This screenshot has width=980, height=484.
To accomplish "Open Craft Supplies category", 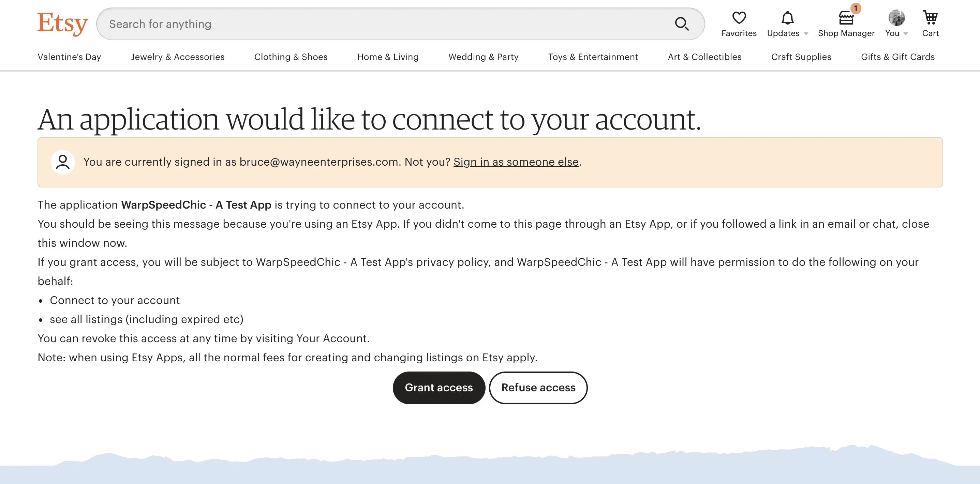I will click(x=801, y=57).
